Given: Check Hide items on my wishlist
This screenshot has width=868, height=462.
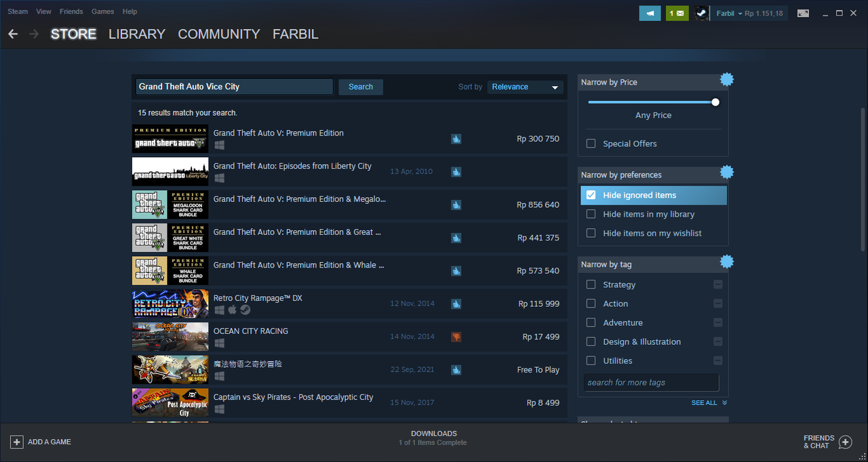Looking at the screenshot, I should (x=591, y=233).
